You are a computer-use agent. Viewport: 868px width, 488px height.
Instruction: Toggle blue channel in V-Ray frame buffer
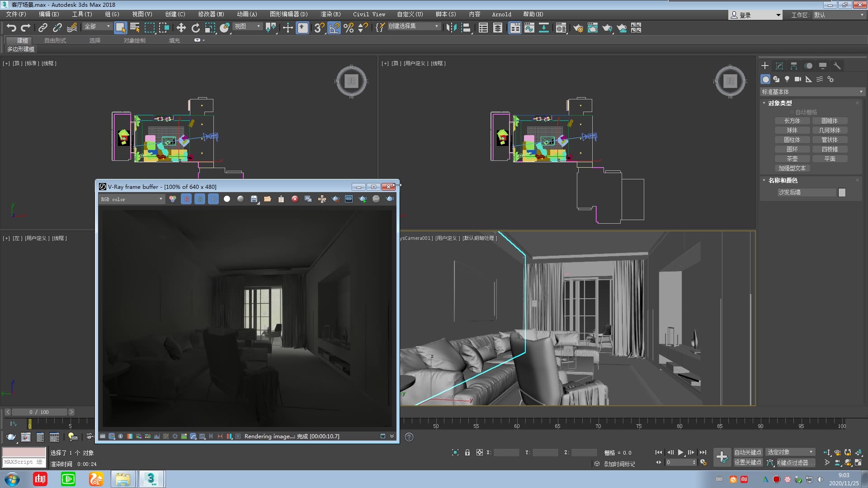click(213, 199)
